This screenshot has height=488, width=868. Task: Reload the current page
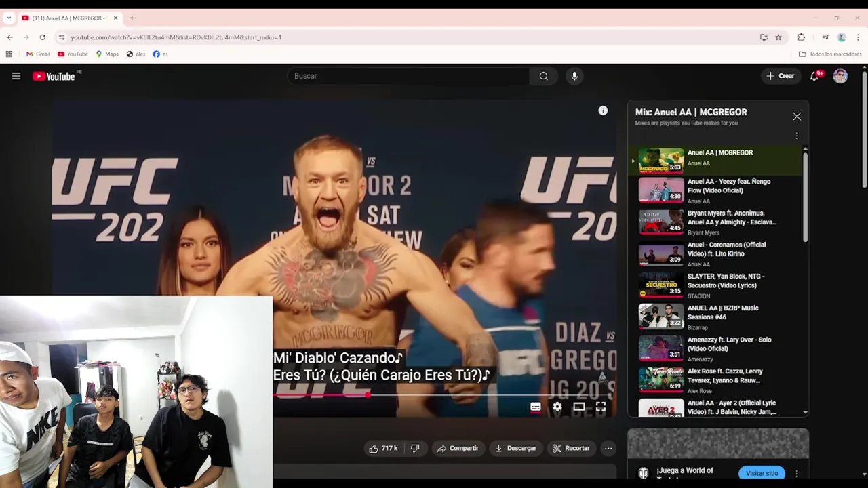pos(42,37)
